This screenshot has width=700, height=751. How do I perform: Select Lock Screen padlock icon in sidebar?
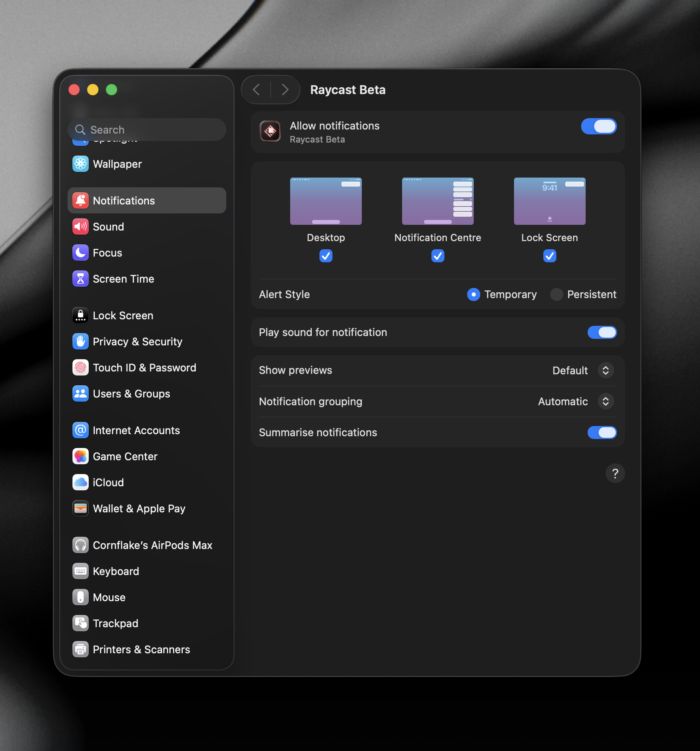[x=81, y=316]
